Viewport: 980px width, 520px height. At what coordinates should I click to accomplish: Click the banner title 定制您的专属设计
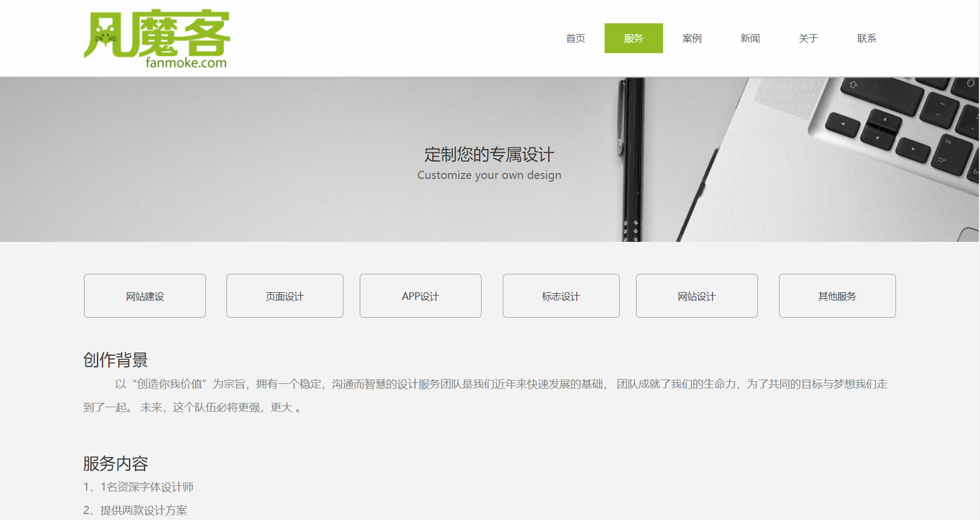tap(489, 155)
